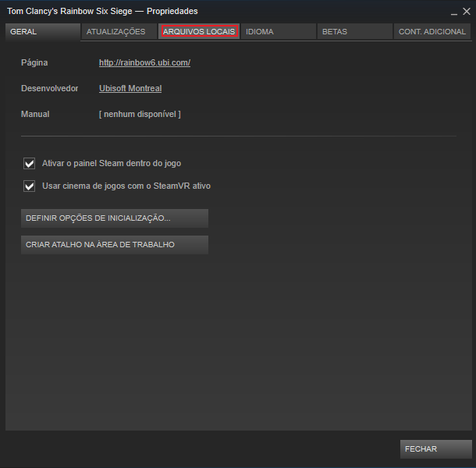Go to the BETAS tab
476x468 pixels.
click(x=355, y=31)
